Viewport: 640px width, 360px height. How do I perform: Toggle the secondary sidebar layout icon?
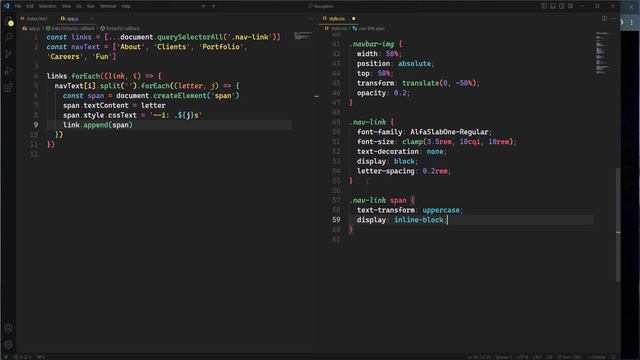click(x=562, y=6)
